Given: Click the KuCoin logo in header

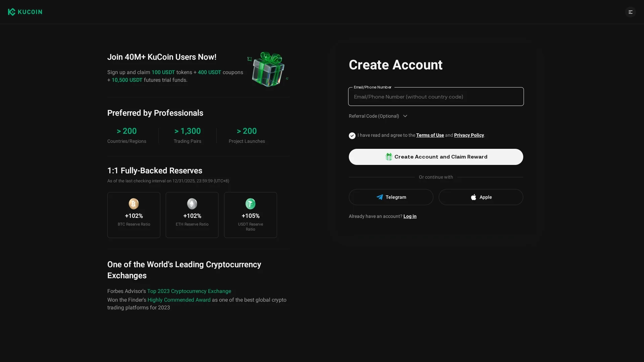Looking at the screenshot, I should (25, 12).
